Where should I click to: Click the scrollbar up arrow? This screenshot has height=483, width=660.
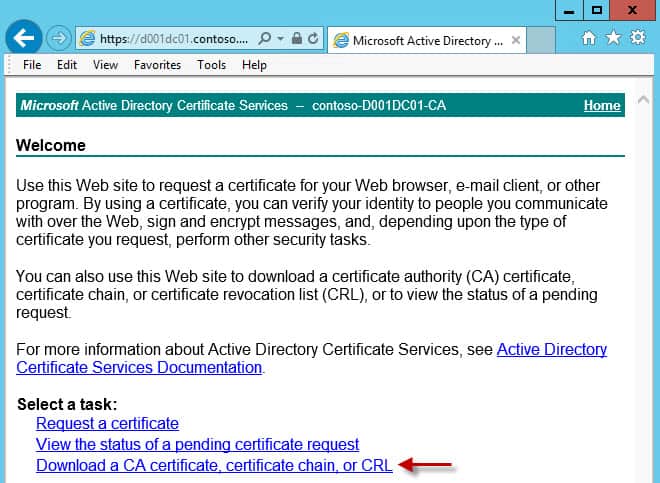643,100
